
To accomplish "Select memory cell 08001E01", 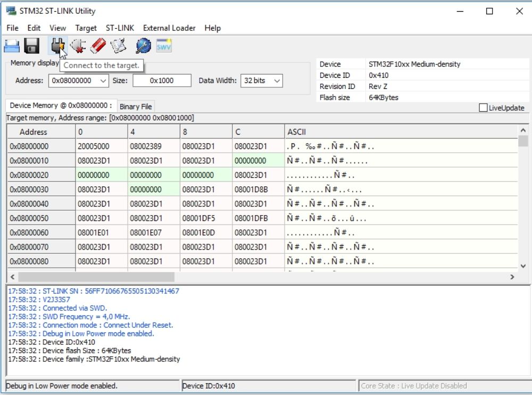I will point(102,233).
